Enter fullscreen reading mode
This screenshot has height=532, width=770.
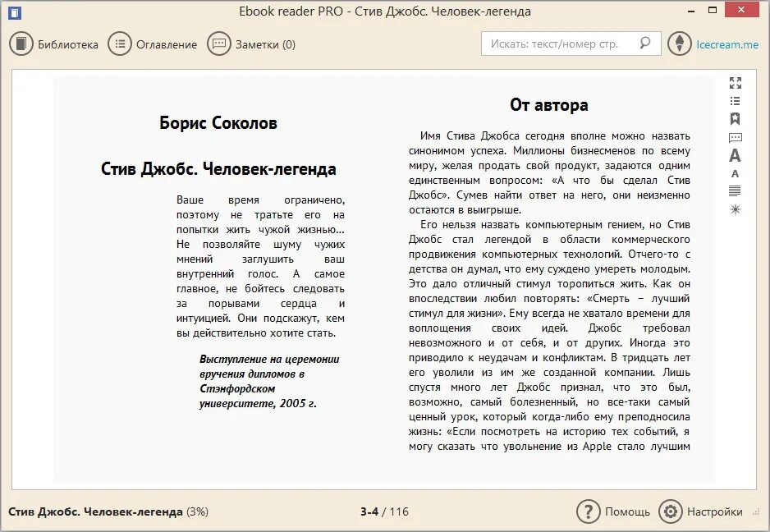pyautogui.click(x=736, y=82)
